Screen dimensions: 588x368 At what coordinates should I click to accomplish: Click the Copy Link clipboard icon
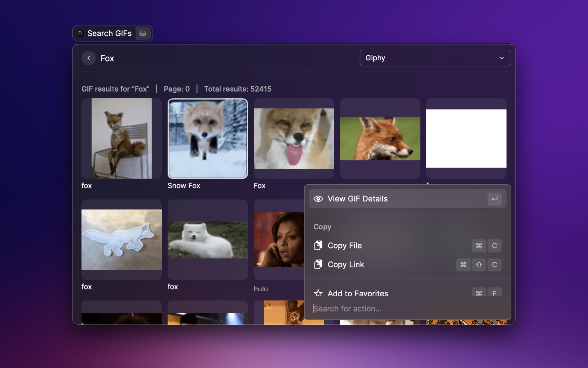[318, 264]
